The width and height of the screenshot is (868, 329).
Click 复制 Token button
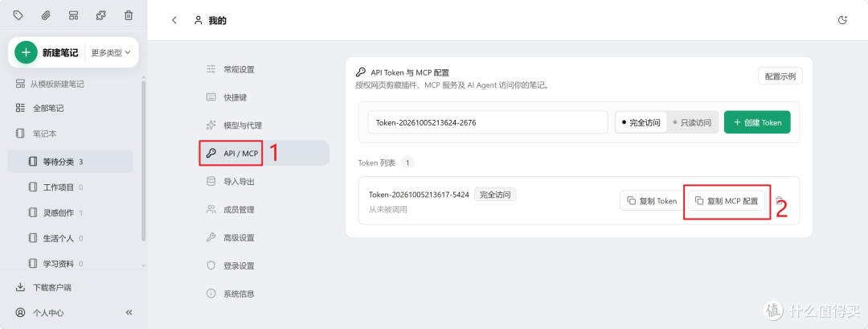pos(652,200)
